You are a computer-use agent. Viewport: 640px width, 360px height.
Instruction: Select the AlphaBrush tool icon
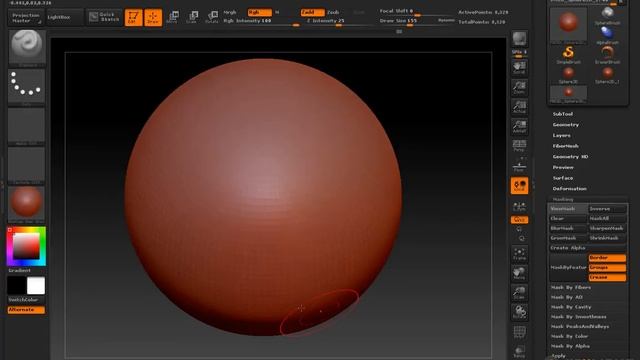pyautogui.click(x=608, y=35)
